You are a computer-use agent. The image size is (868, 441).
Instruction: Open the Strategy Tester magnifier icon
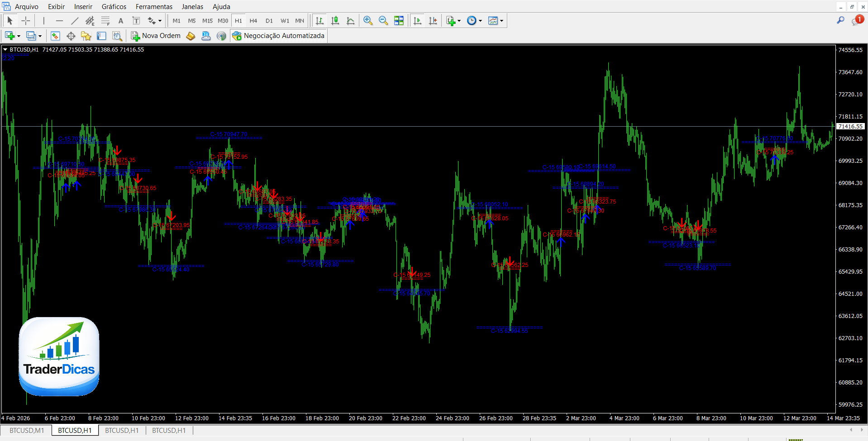pyautogui.click(x=117, y=36)
